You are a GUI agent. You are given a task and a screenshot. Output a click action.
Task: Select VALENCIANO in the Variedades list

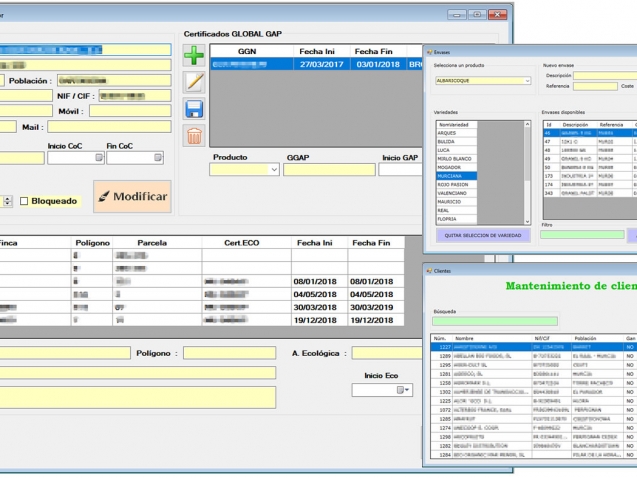pyautogui.click(x=457, y=193)
